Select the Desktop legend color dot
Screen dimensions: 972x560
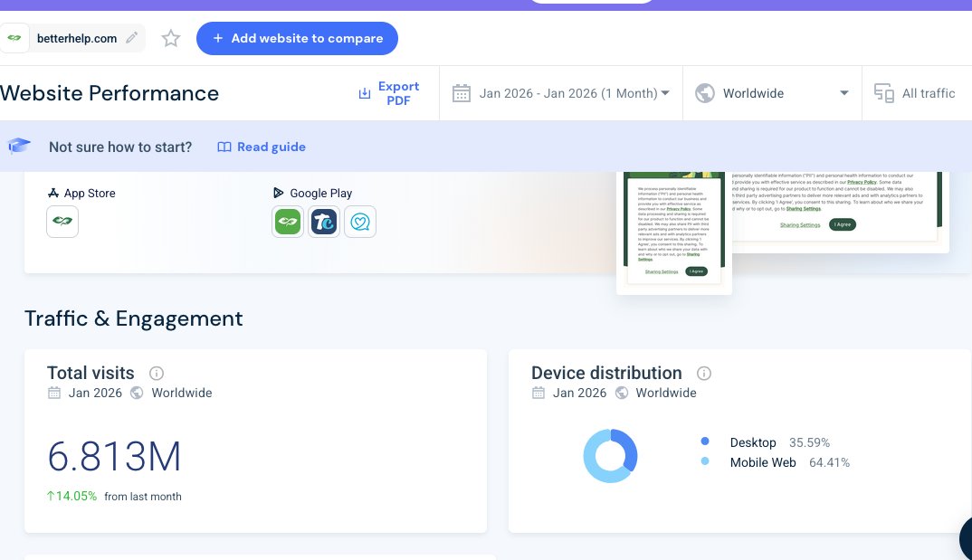point(705,441)
